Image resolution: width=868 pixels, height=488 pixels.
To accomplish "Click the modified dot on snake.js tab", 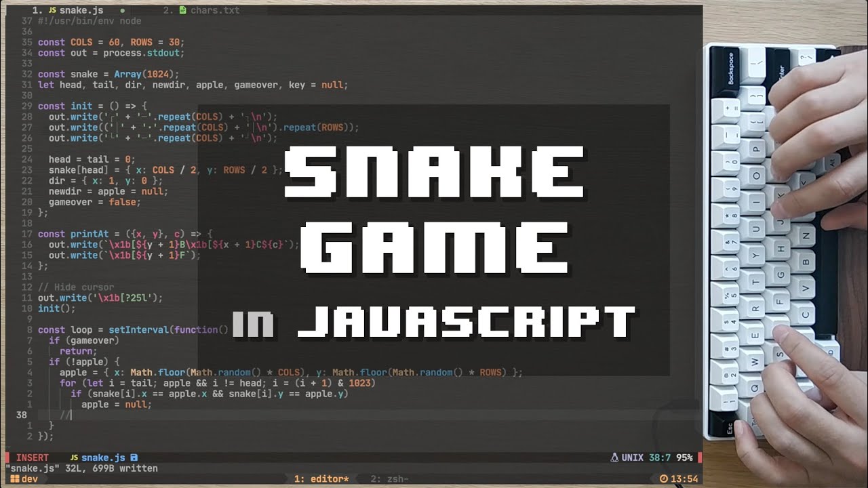I will click(122, 11).
